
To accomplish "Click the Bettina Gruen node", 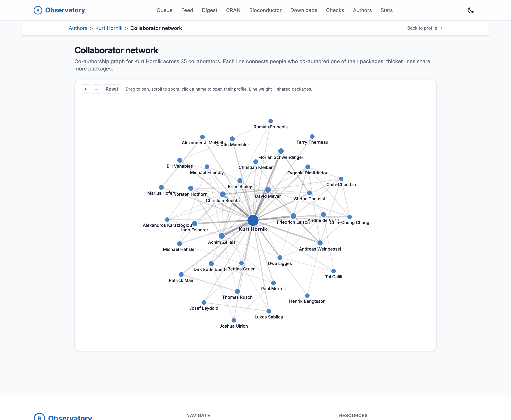I will click(241, 263).
